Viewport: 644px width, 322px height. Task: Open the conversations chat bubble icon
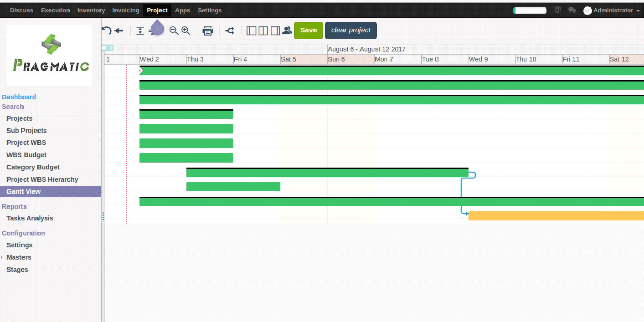pos(572,10)
